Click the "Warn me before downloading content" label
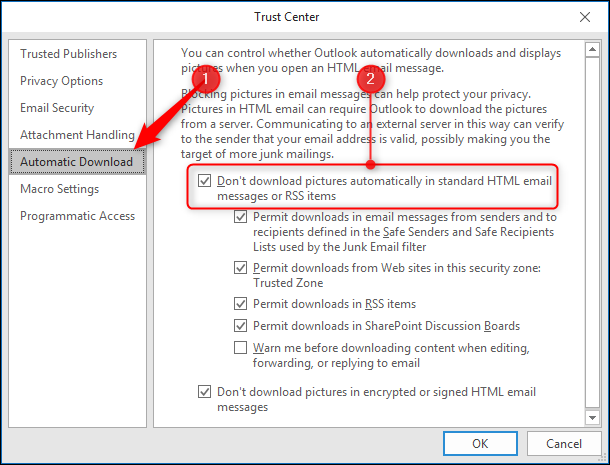Viewport: 610px width, 465px height. pyautogui.click(x=391, y=355)
